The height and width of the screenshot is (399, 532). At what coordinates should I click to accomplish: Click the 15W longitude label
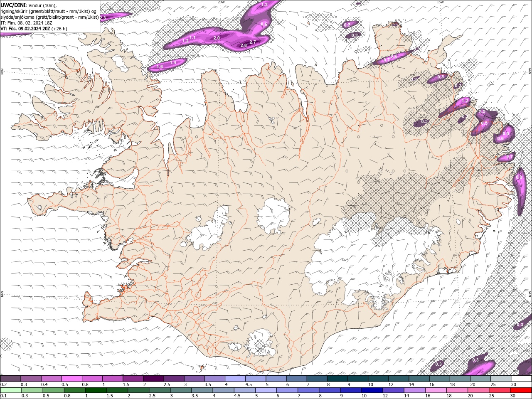(440, 2)
